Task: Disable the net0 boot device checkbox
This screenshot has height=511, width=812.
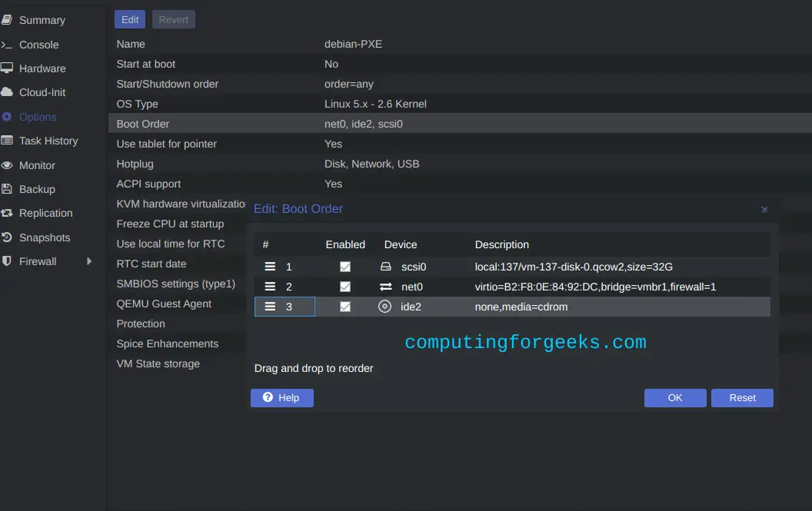Action: click(x=345, y=287)
